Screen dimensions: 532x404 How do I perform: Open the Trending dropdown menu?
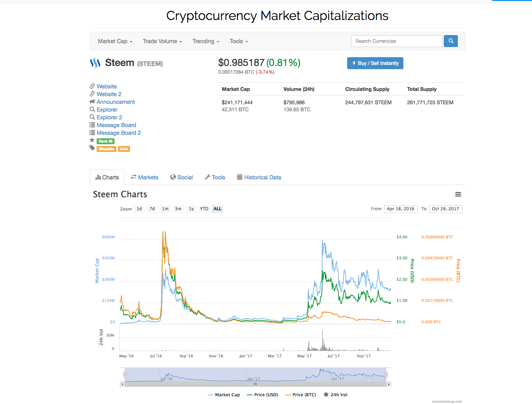tap(206, 41)
